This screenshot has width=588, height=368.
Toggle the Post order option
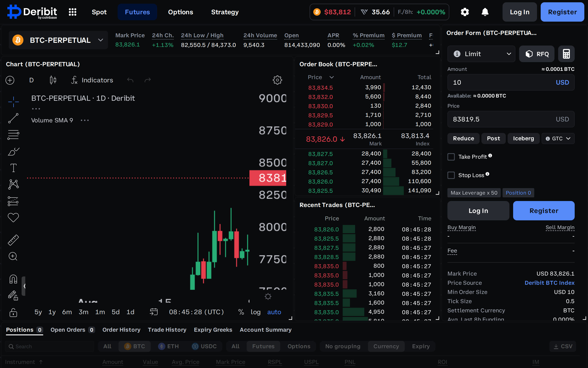[493, 138]
